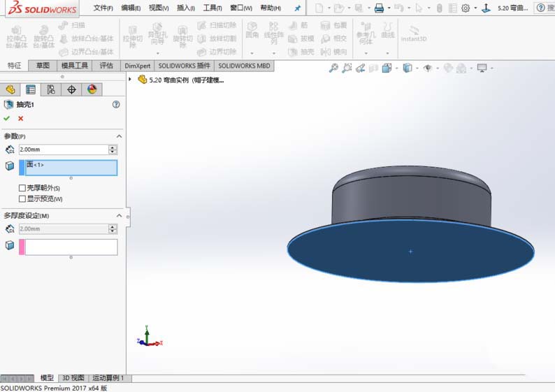The height and width of the screenshot is (392, 555).
Task: Click the part icon in flyout tree
Action: click(x=143, y=80)
